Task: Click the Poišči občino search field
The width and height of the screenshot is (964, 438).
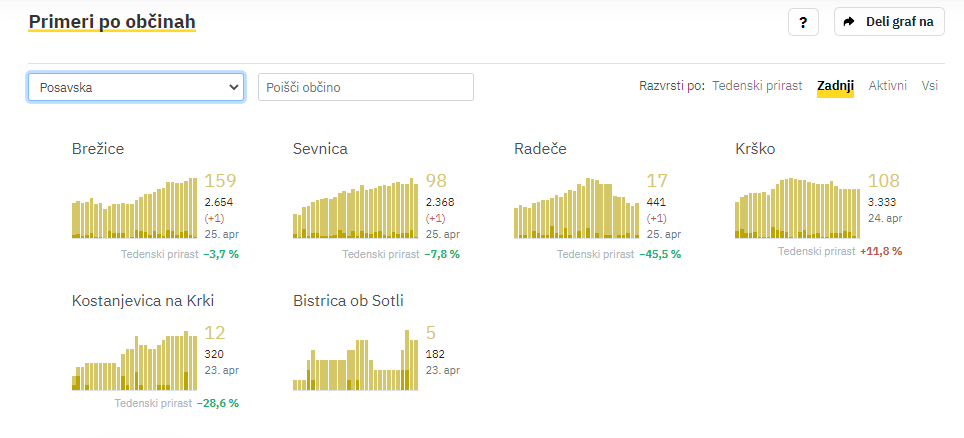Action: coord(365,87)
